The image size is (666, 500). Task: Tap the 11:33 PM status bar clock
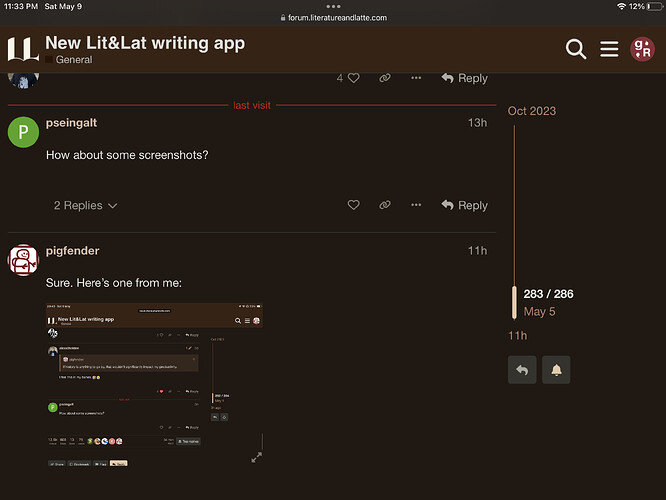(x=21, y=6)
